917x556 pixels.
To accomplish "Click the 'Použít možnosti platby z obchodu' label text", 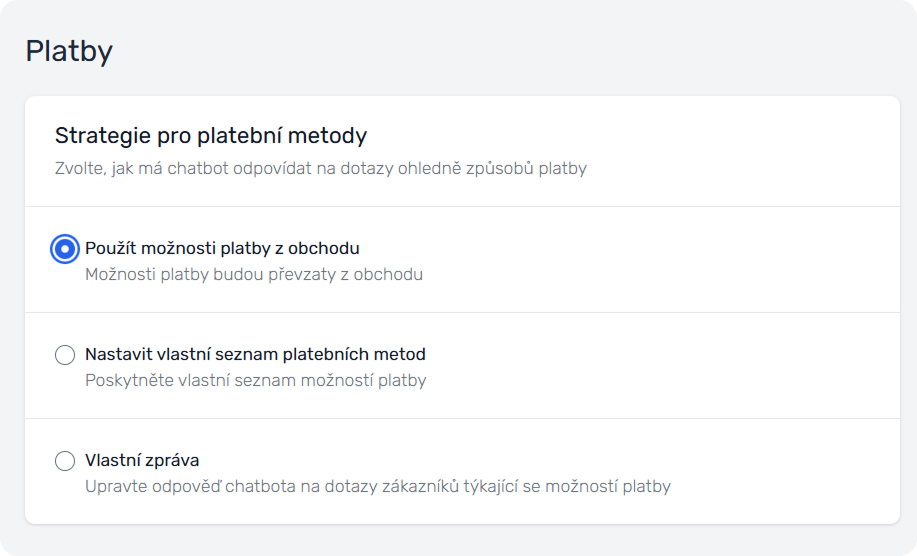I will point(222,248).
